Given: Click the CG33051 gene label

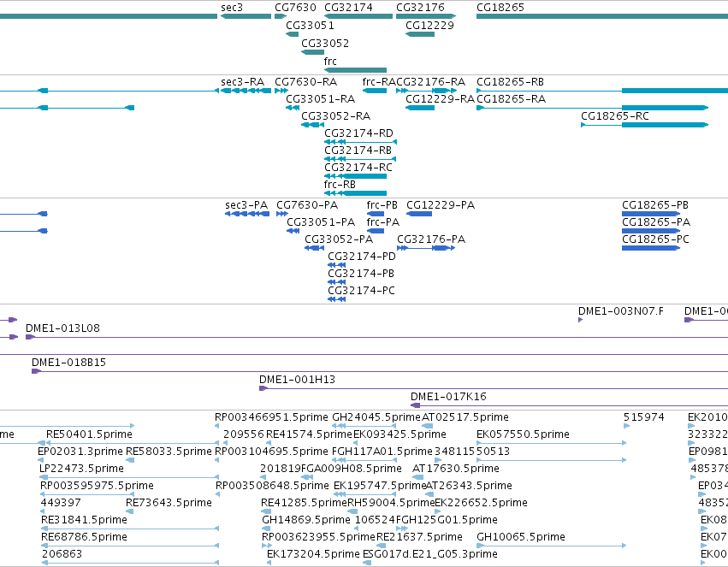Looking at the screenshot, I should click(311, 26).
